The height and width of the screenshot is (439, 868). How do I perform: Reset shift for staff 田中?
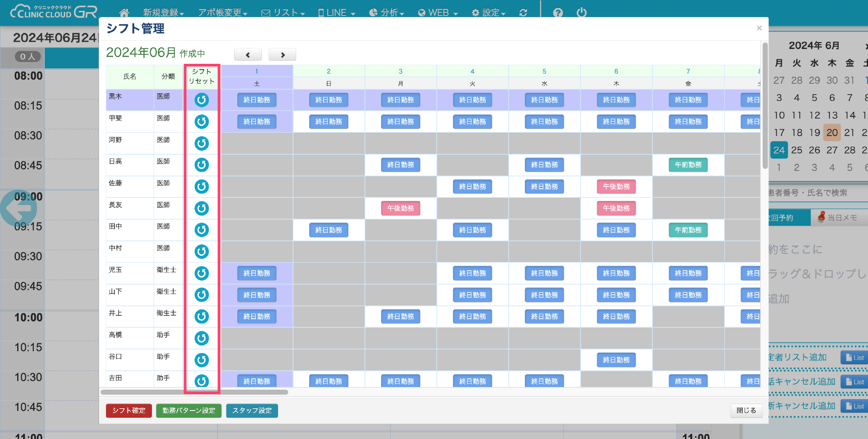point(202,230)
